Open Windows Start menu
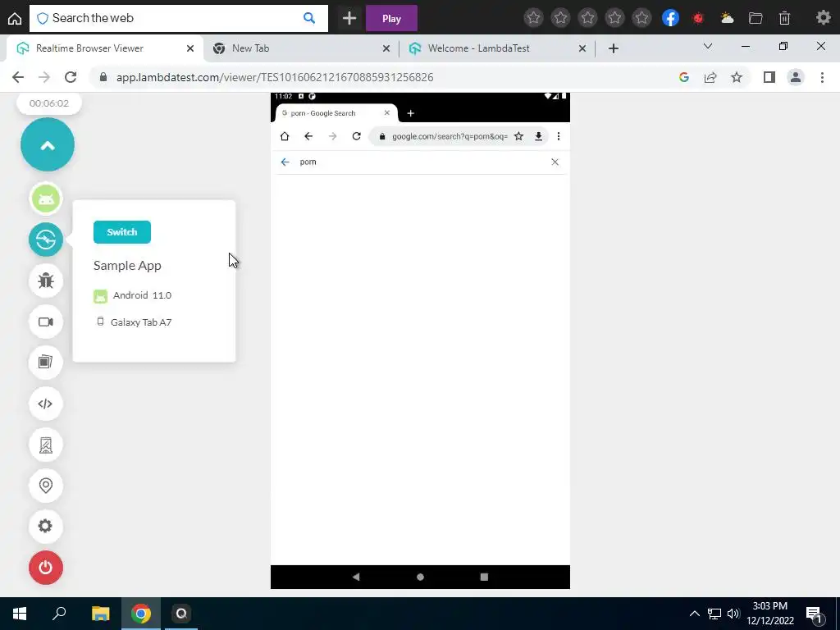The width and height of the screenshot is (840, 630). (20, 614)
